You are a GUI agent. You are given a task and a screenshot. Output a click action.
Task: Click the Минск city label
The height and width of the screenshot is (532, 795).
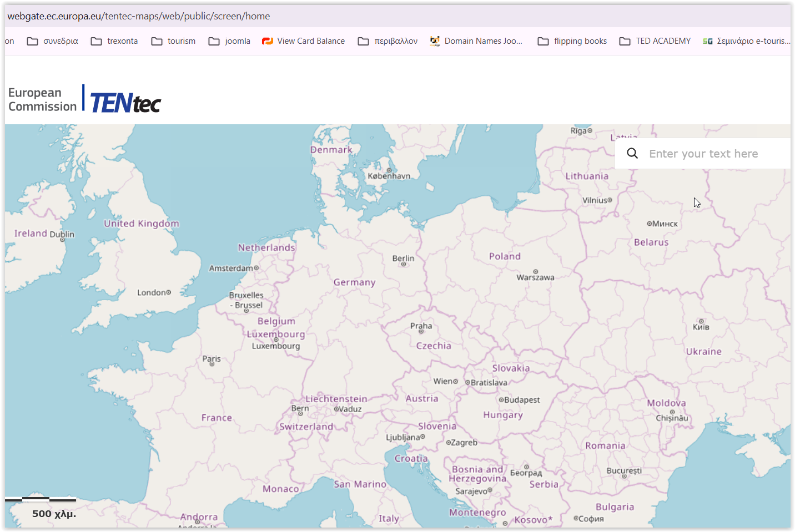665,224
